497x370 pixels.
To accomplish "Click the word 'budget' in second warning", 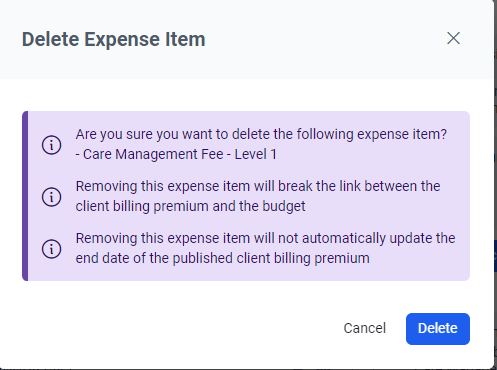I will (284, 206).
